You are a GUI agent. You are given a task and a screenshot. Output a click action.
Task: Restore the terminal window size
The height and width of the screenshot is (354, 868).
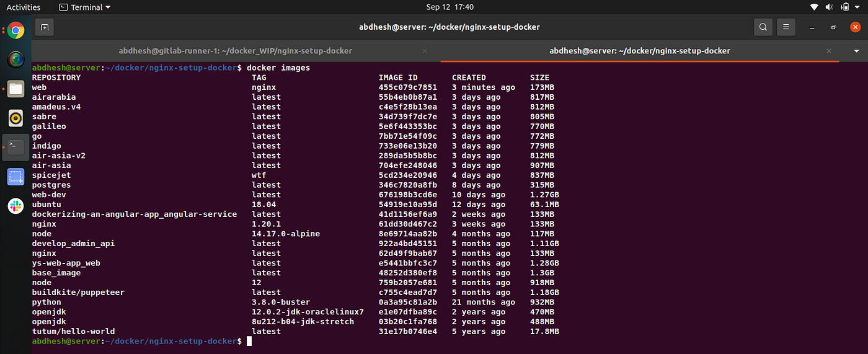click(834, 27)
